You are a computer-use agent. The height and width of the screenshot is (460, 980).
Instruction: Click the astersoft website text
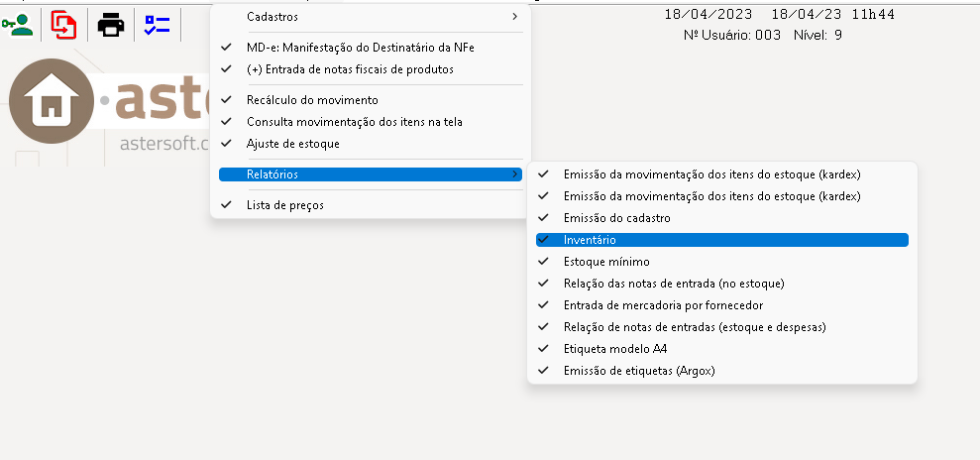(165, 144)
